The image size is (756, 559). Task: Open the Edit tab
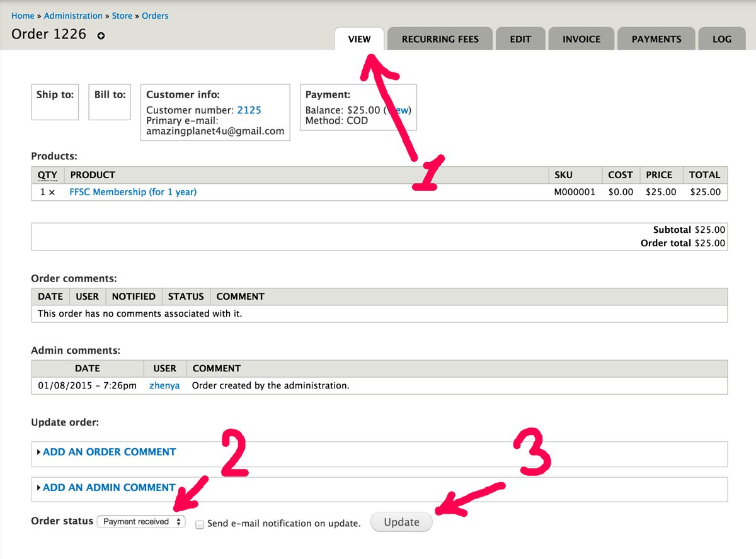pyautogui.click(x=520, y=39)
